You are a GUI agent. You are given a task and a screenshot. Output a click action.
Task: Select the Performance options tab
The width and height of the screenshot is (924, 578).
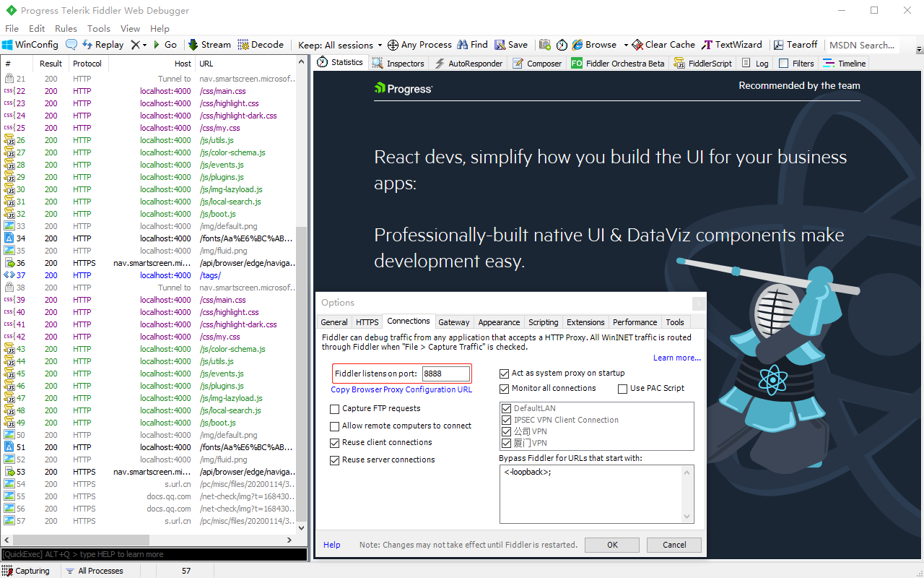[635, 322]
